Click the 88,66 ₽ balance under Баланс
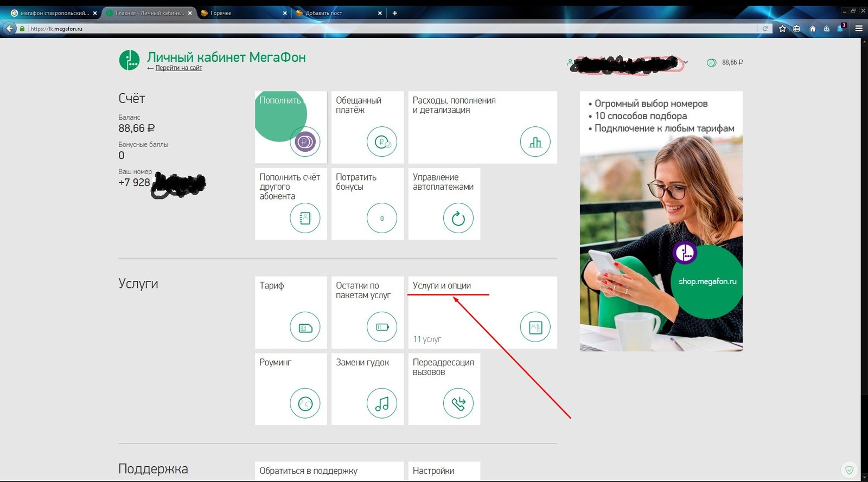 coord(137,128)
